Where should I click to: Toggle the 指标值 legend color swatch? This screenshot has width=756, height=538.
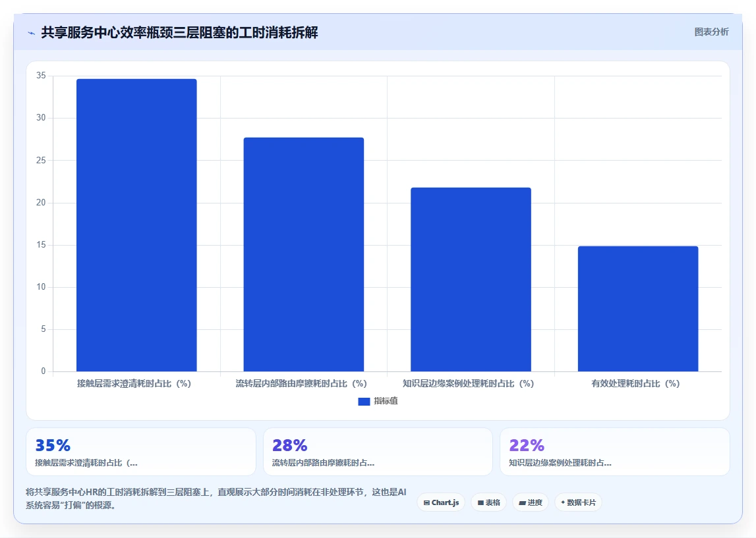(x=364, y=401)
